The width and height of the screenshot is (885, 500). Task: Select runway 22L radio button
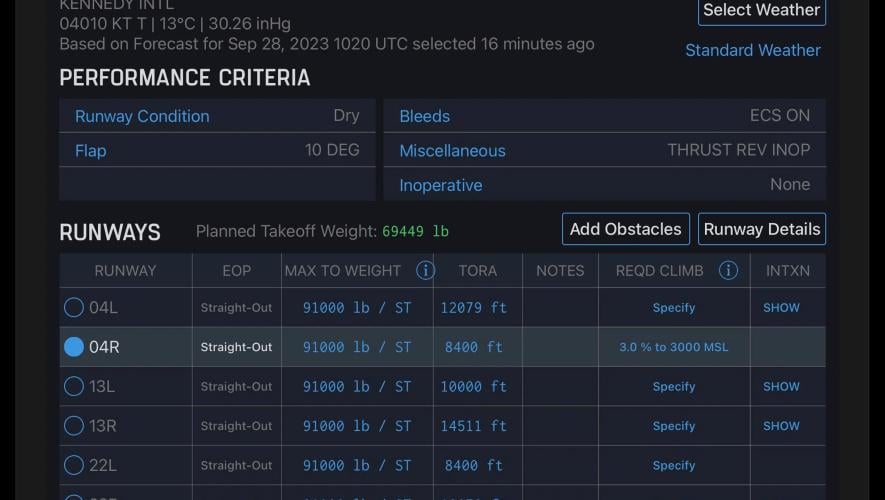click(x=74, y=465)
